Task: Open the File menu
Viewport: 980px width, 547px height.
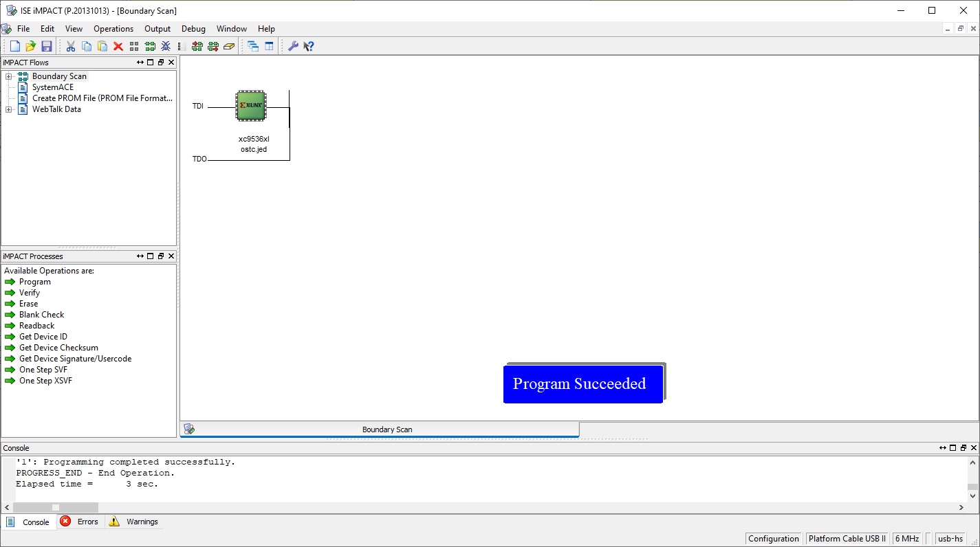Action: pos(23,29)
